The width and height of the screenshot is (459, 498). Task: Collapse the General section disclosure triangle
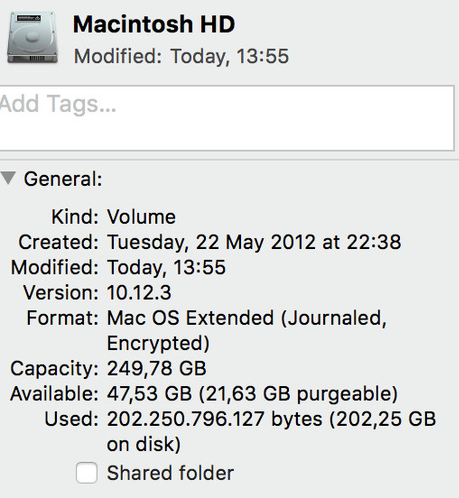click(x=8, y=178)
